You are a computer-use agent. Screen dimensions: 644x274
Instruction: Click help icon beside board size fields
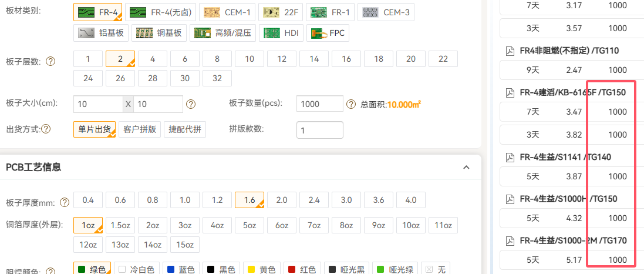click(x=190, y=104)
